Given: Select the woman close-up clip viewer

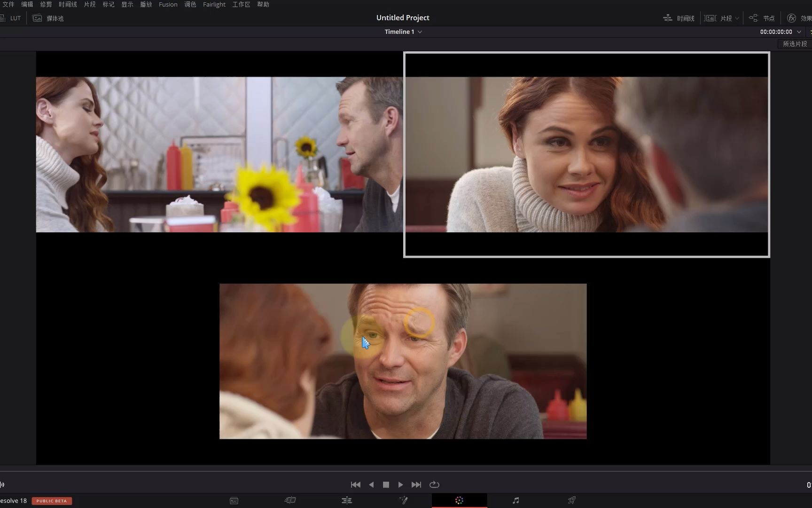Looking at the screenshot, I should click(586, 154).
